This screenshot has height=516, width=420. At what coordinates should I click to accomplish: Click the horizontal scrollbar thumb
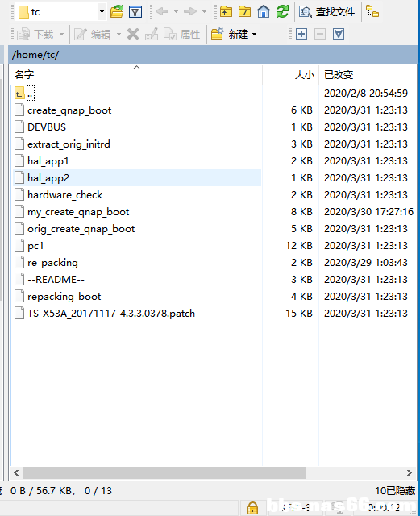click(164, 473)
